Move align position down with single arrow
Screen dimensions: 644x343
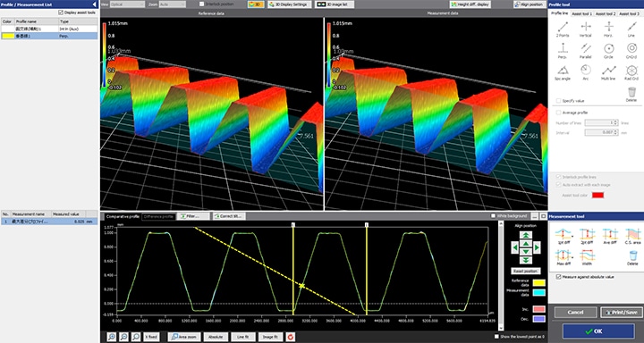pos(526,252)
